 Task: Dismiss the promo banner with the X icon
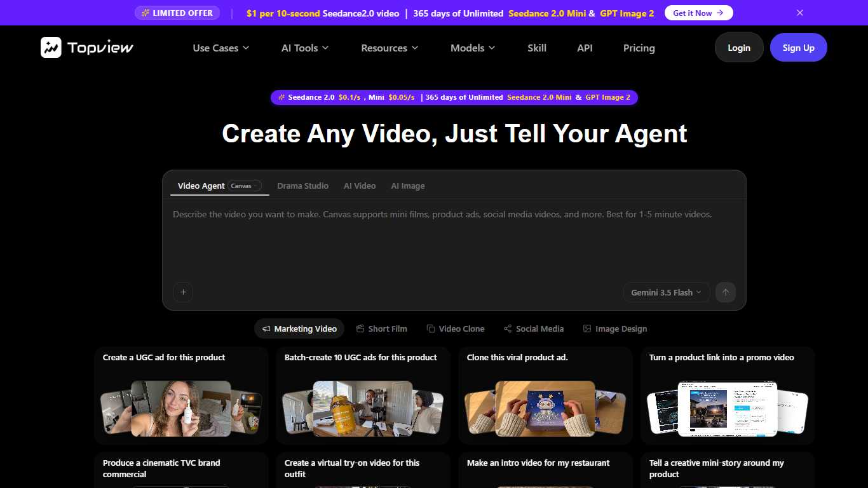coord(800,13)
